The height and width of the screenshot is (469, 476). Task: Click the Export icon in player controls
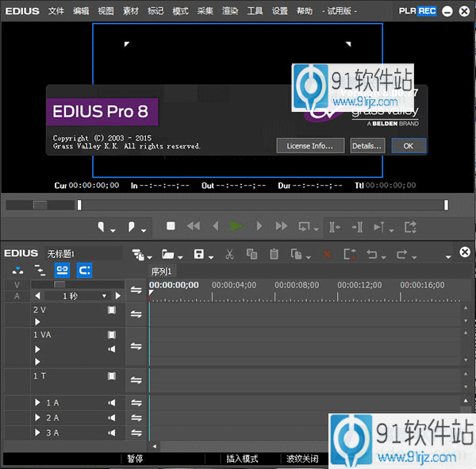point(410,227)
